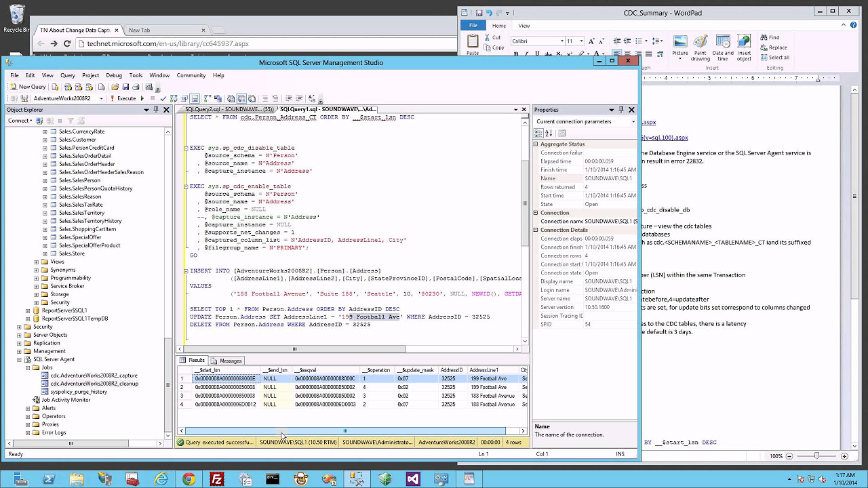Toggle the Results to Grid toolbar icon
Viewport: 868px width, 488px height.
pos(240,98)
